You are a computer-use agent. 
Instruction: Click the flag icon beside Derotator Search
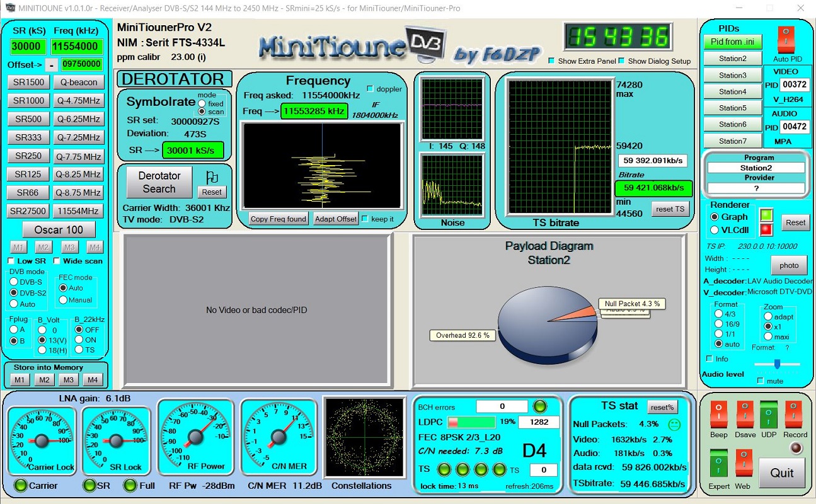tap(212, 177)
